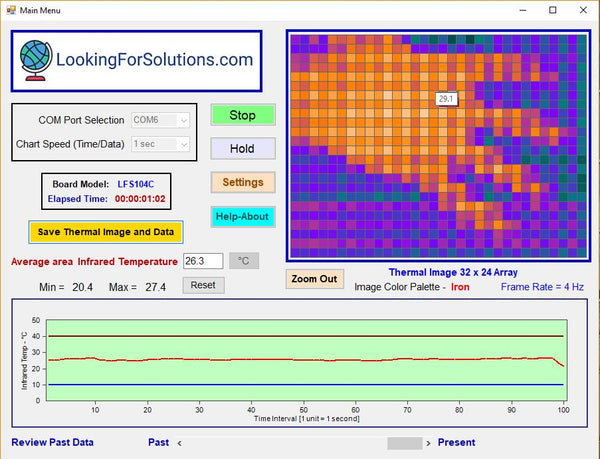Click the Board Model LFS104C value

(135, 184)
